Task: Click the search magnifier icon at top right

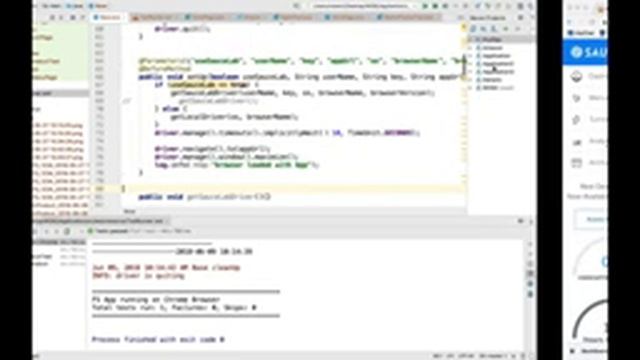Action: (x=530, y=6)
